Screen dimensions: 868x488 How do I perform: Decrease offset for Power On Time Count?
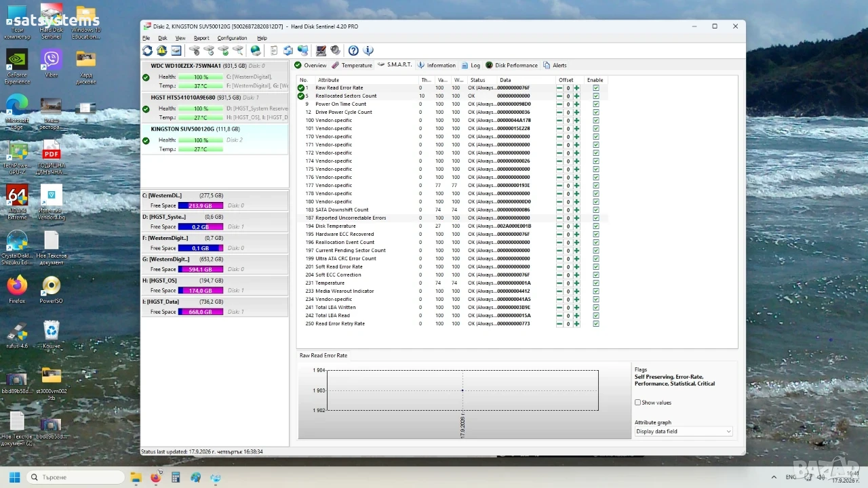click(x=559, y=104)
